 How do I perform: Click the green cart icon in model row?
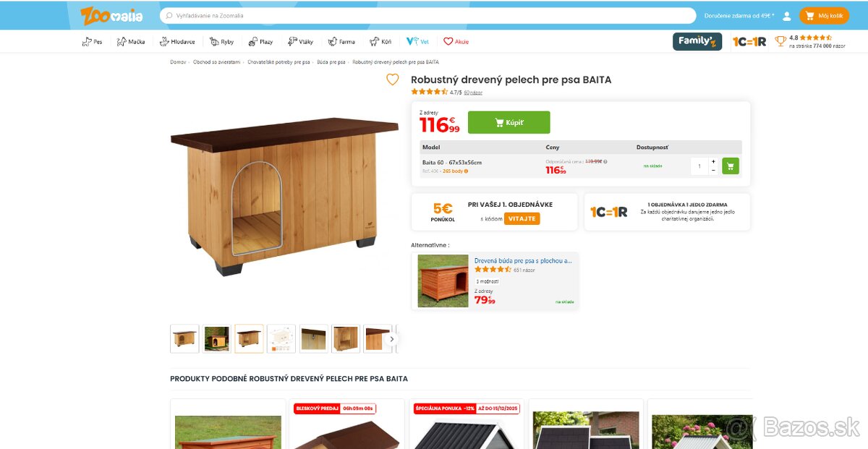point(731,166)
